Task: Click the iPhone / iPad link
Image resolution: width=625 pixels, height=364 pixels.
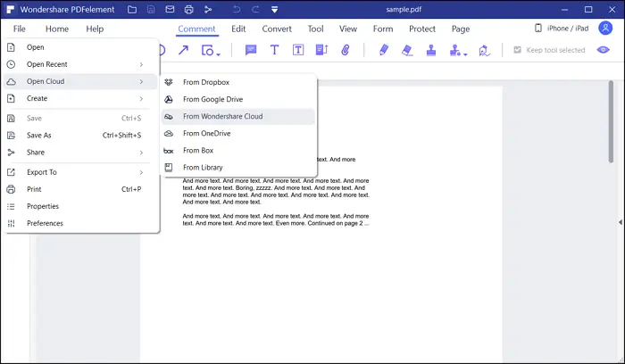Action: point(562,29)
